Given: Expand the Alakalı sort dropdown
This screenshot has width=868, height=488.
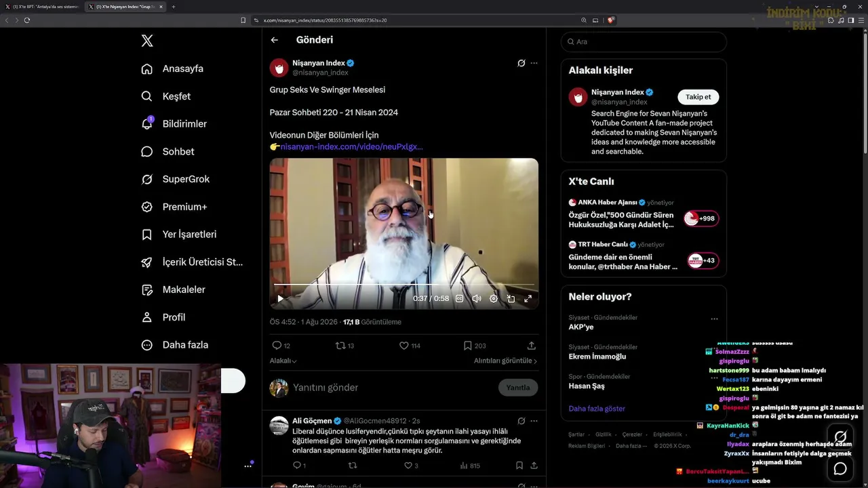Looking at the screenshot, I should pyautogui.click(x=283, y=361).
